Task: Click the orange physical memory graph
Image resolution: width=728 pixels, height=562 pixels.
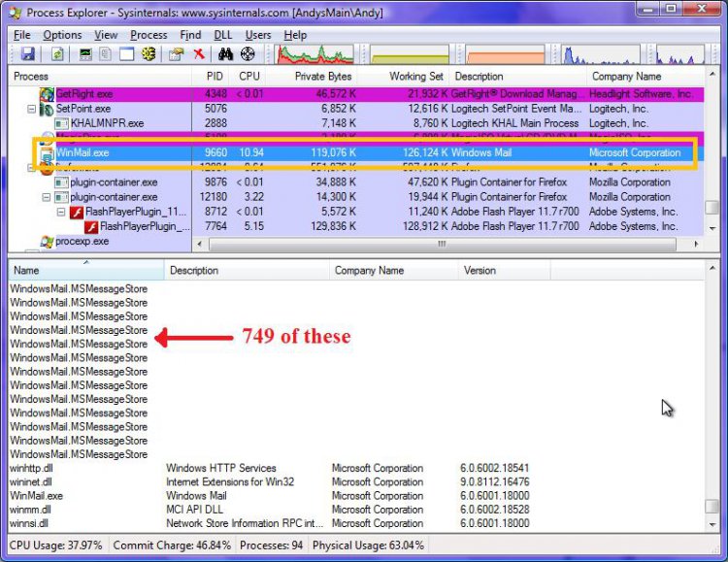Action: pos(505,54)
